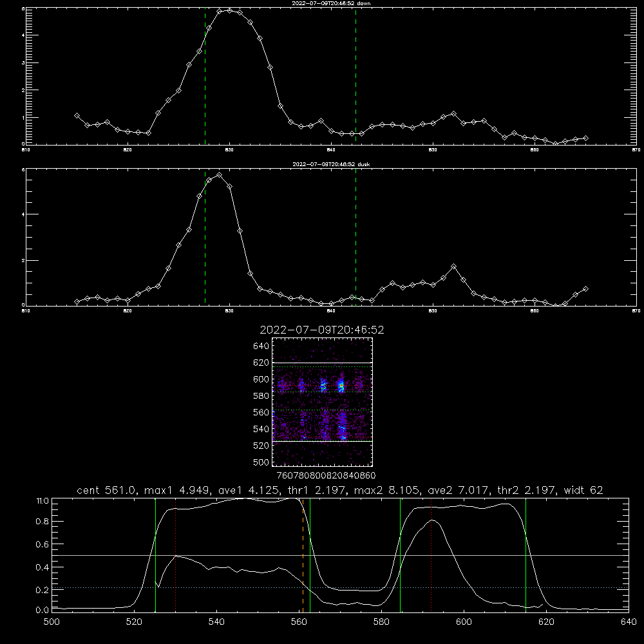Click the x-axis label 640 on bottom plot
The height and width of the screenshot is (644, 644).
point(629,622)
